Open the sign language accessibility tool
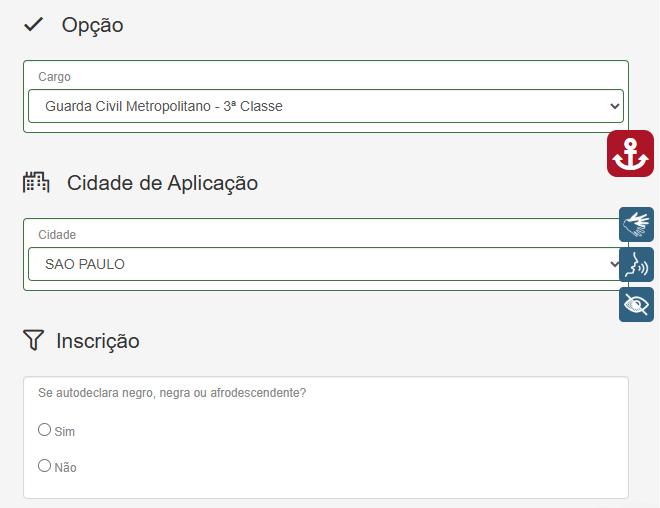The image size is (660, 508). tap(636, 225)
